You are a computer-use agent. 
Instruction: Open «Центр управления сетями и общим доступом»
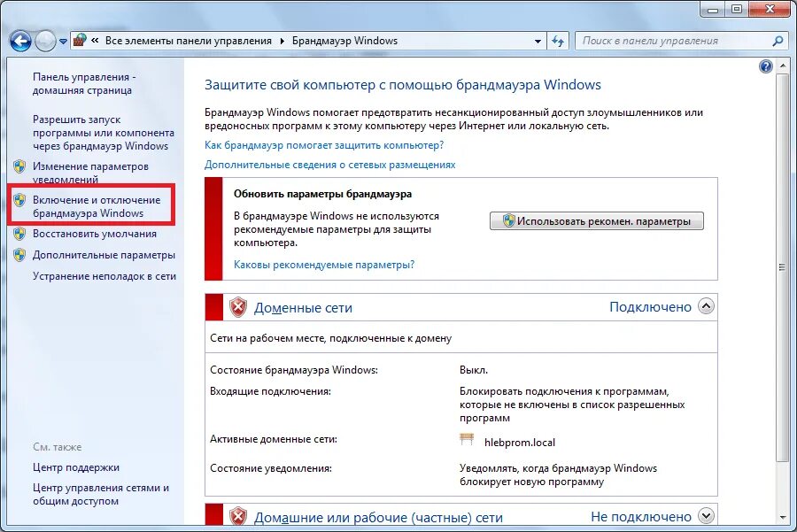101,495
